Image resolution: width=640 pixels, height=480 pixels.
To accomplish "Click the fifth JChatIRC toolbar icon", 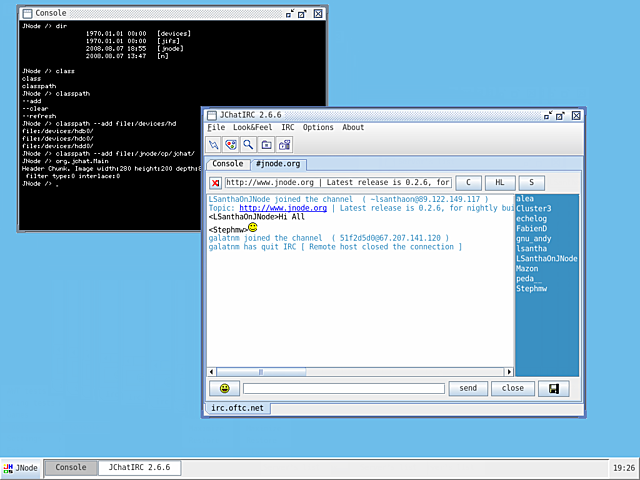I will click(x=284, y=144).
